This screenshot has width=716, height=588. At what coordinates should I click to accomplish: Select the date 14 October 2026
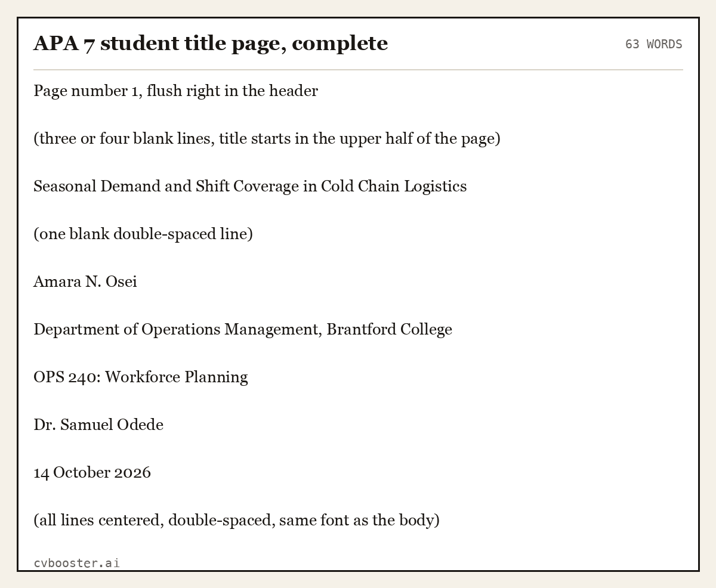[x=92, y=472]
